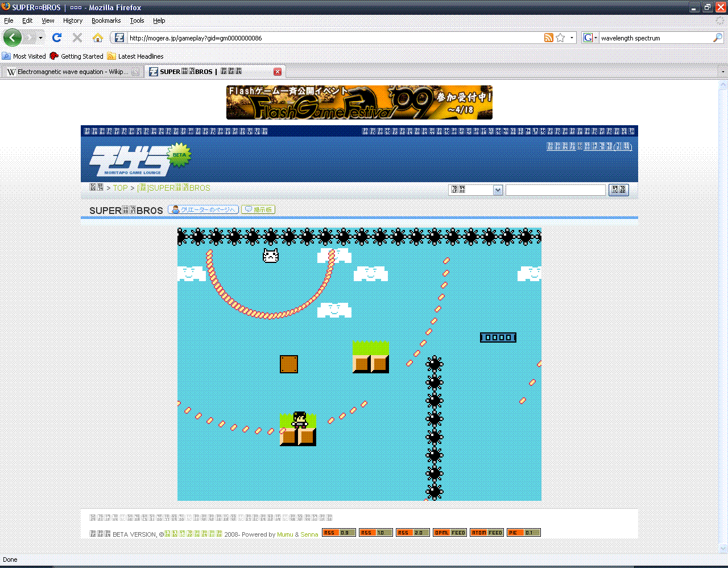Click the orange RSS feed icon in address bar
This screenshot has width=728, height=568.
(x=549, y=38)
